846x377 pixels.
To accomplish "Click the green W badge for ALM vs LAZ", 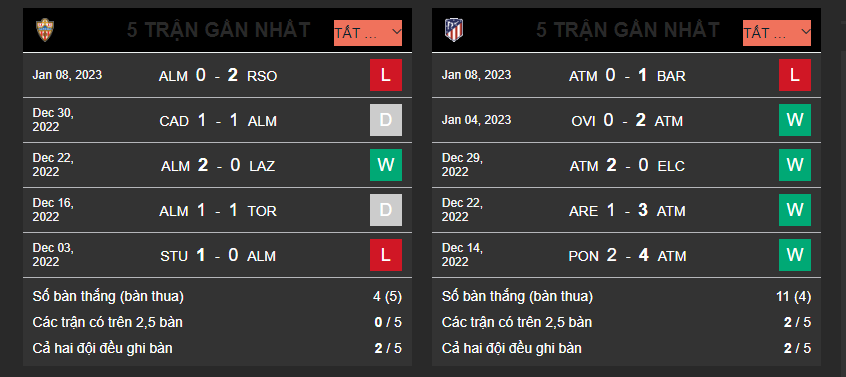I will point(386,164).
